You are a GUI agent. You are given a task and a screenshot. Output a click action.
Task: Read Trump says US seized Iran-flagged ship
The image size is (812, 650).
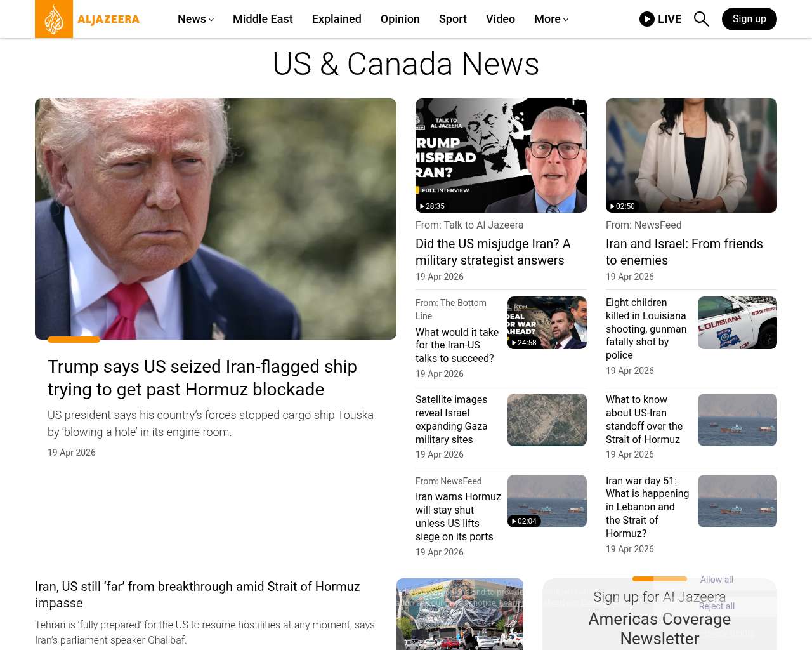tap(202, 378)
